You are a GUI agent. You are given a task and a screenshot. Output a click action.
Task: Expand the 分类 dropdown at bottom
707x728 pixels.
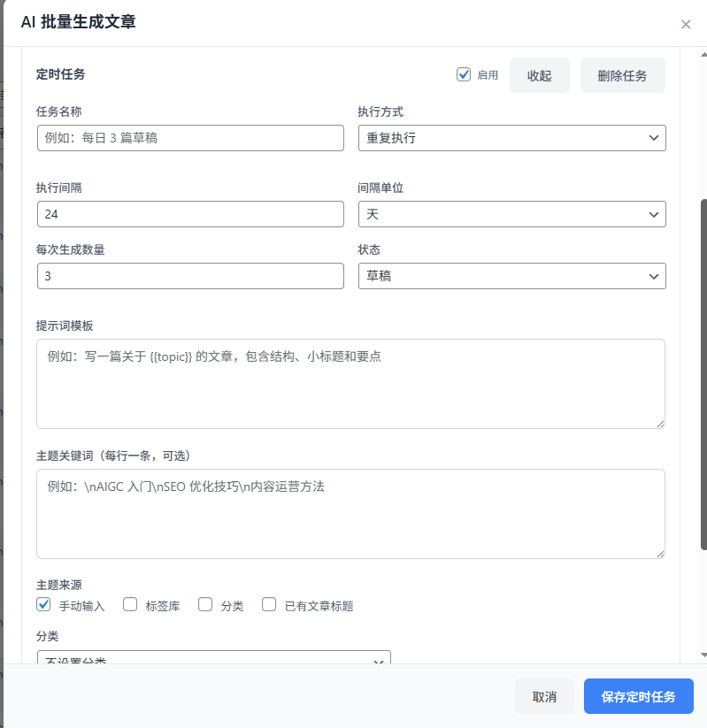[x=213, y=659]
